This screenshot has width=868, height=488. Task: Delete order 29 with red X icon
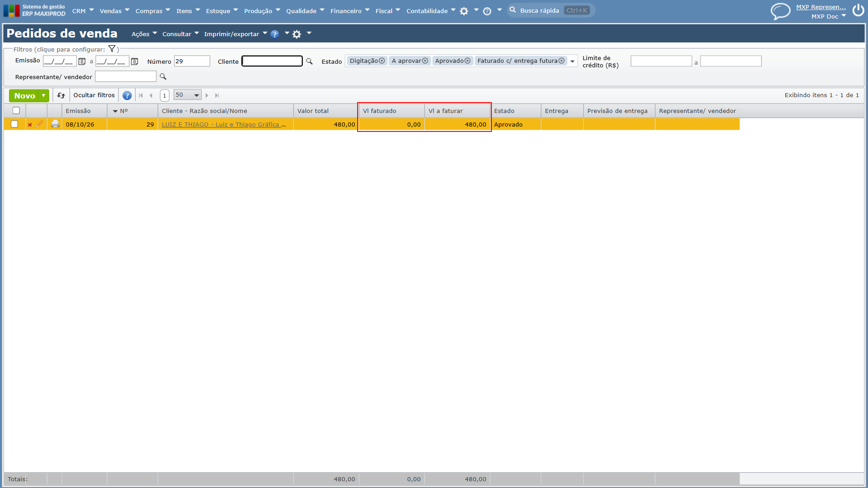pyautogui.click(x=30, y=125)
